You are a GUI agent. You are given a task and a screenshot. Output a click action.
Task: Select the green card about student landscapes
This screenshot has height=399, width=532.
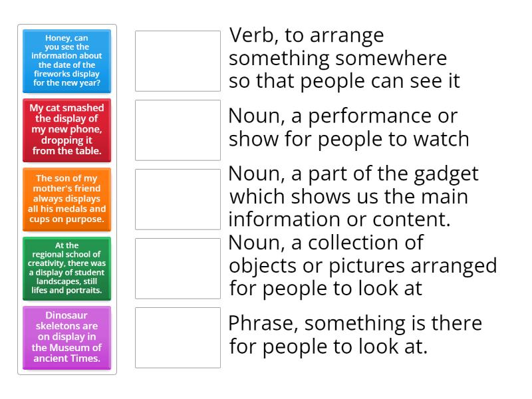[66, 269]
